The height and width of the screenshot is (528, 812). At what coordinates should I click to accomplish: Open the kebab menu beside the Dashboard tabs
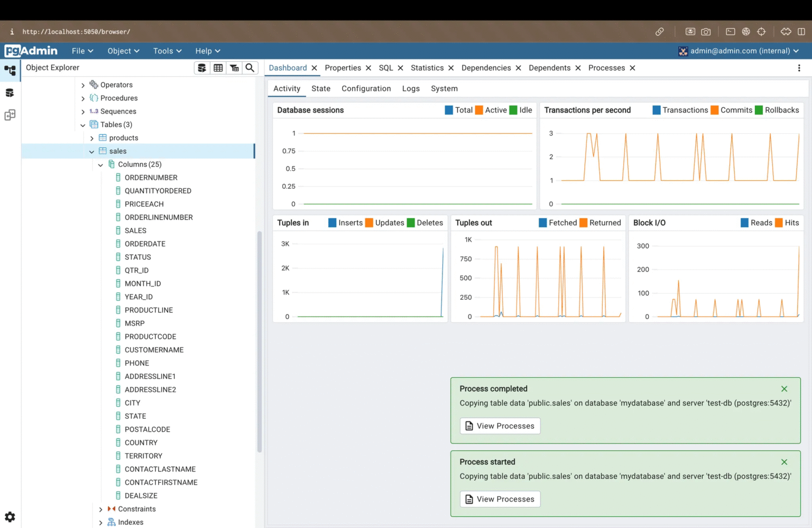click(x=799, y=68)
